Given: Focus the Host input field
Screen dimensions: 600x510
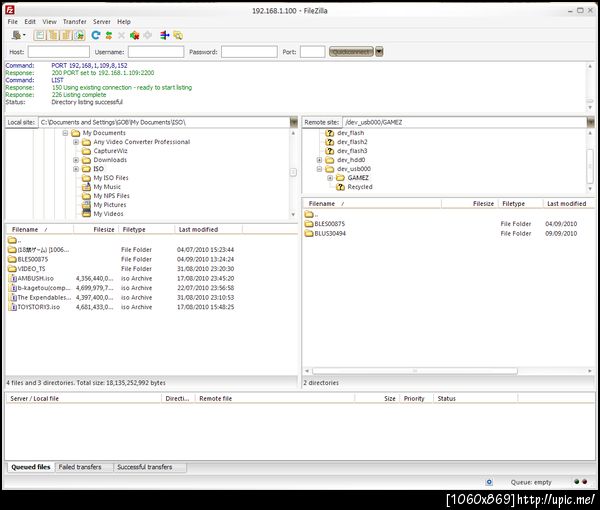Looking at the screenshot, I should pyautogui.click(x=59, y=52).
